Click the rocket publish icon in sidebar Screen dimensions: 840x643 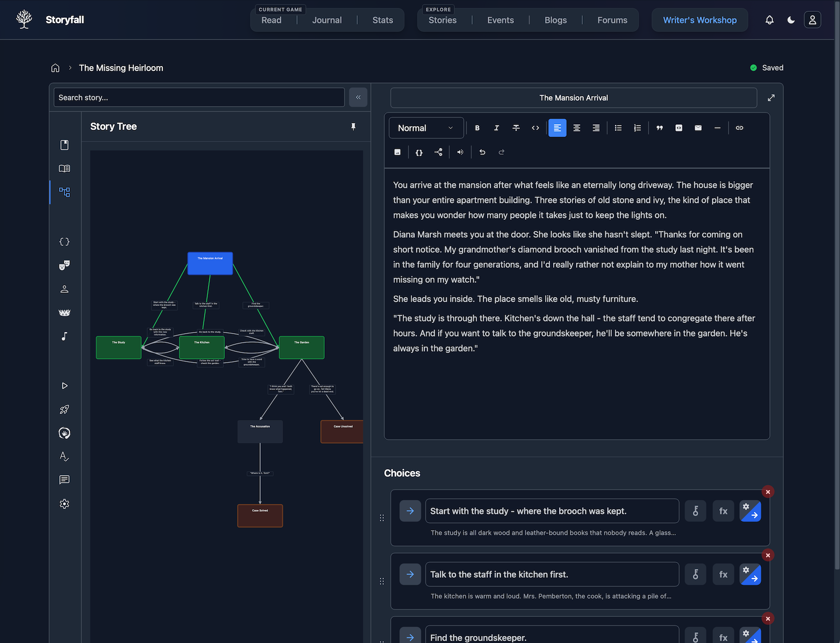pos(64,409)
